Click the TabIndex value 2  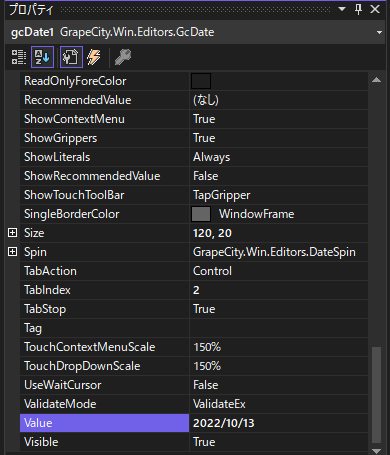click(x=196, y=290)
